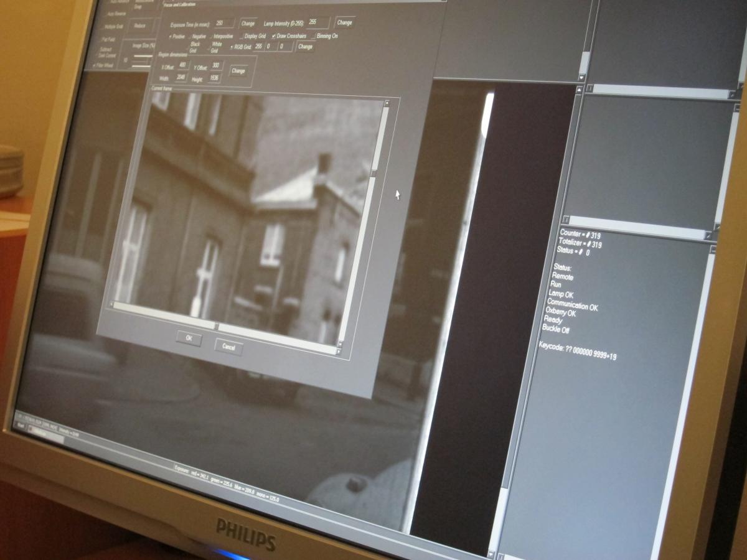Click the second RGB Grid value field
This screenshot has width=747, height=560.
271,47
